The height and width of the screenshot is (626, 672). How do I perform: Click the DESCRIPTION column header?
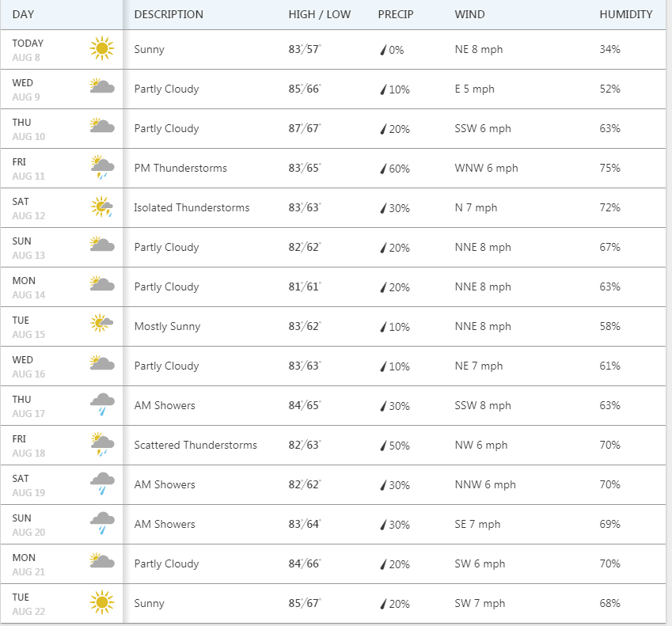point(169,14)
